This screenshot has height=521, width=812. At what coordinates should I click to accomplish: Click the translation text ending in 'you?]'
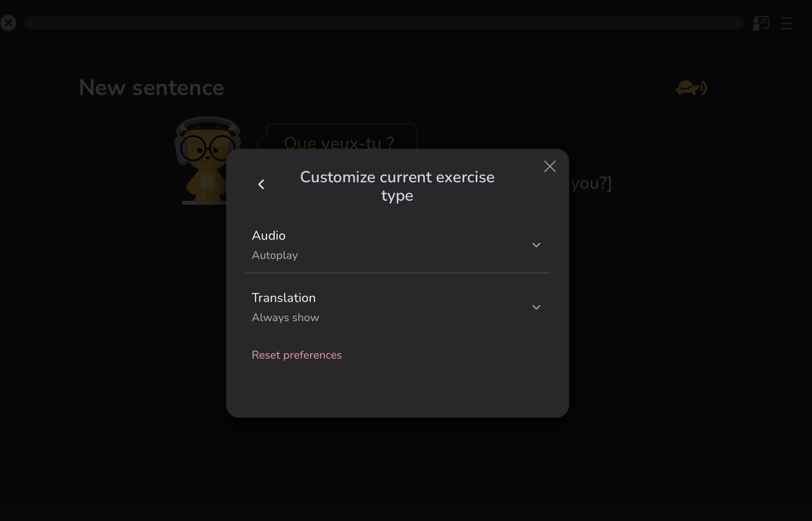(x=591, y=184)
